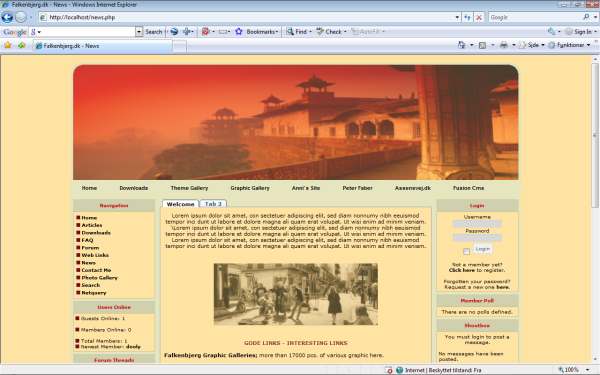600x375 pixels.
Task: Open Favorites Center star icon
Action: 8,46
